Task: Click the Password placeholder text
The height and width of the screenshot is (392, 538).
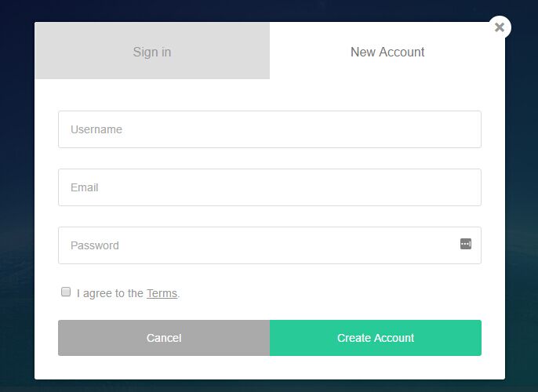Action: point(95,245)
